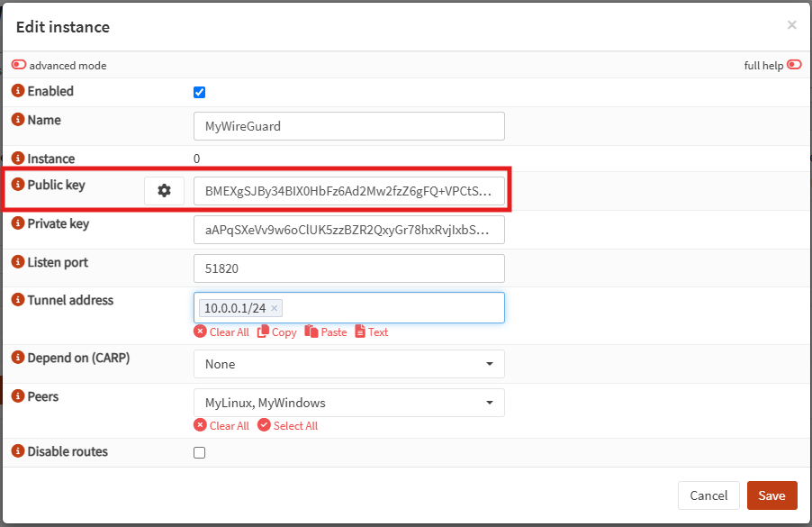
Task: Click the info icon beside Listen port
Action: tap(18, 263)
